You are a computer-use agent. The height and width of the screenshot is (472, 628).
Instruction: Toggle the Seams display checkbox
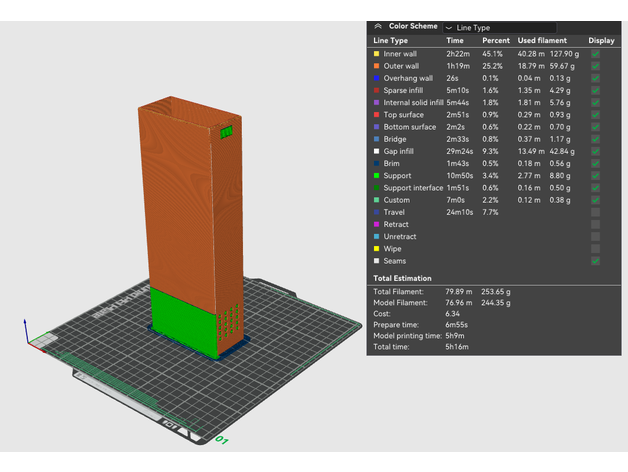pyautogui.click(x=596, y=261)
